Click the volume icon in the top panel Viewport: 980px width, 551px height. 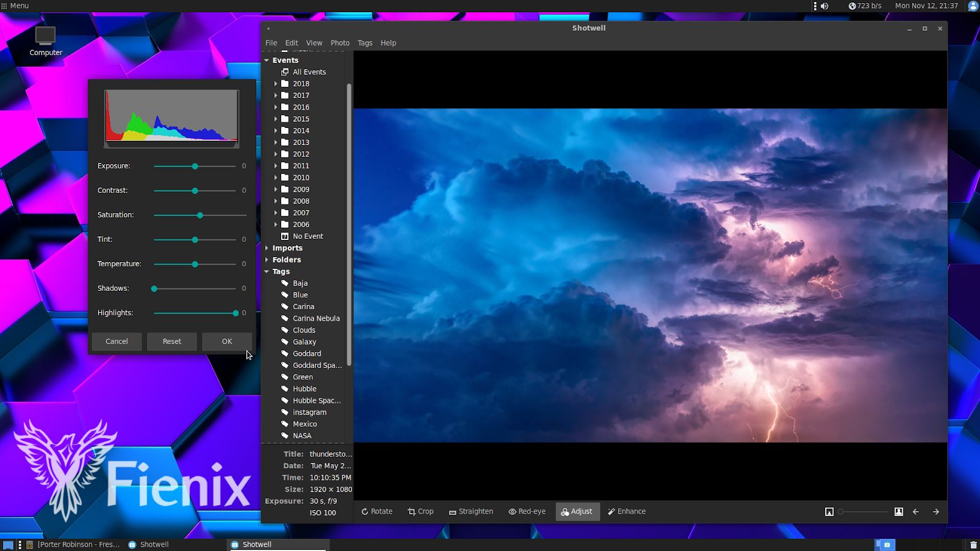point(824,6)
